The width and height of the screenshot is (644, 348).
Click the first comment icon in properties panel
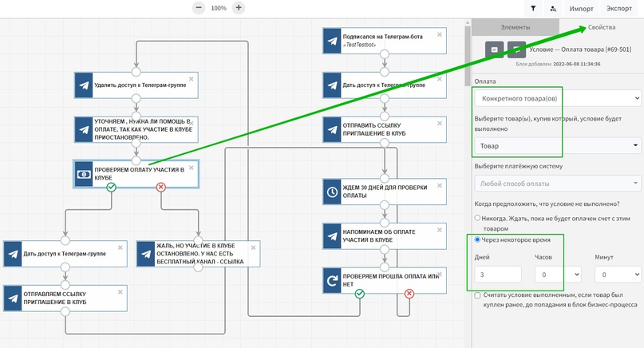pos(495,49)
